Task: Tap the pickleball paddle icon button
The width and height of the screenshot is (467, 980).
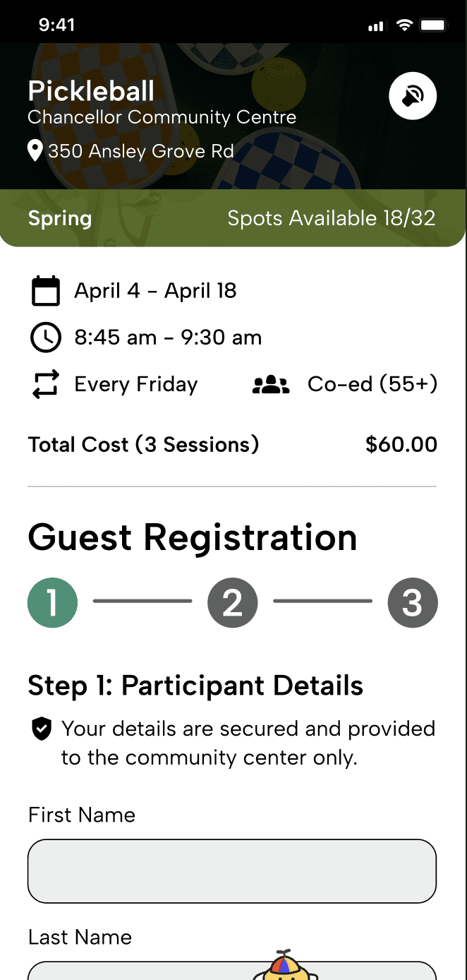Action: (413, 96)
